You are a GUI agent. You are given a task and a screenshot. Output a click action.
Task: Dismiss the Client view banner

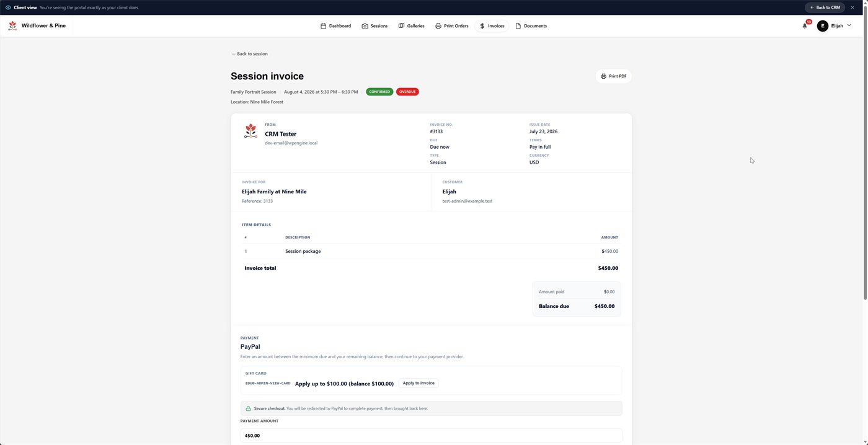point(852,7)
